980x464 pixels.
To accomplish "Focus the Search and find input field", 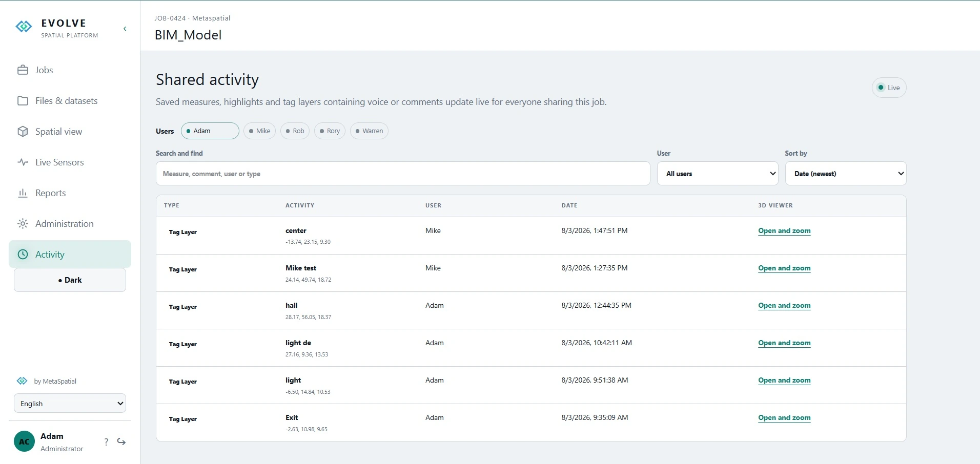I will click(403, 174).
